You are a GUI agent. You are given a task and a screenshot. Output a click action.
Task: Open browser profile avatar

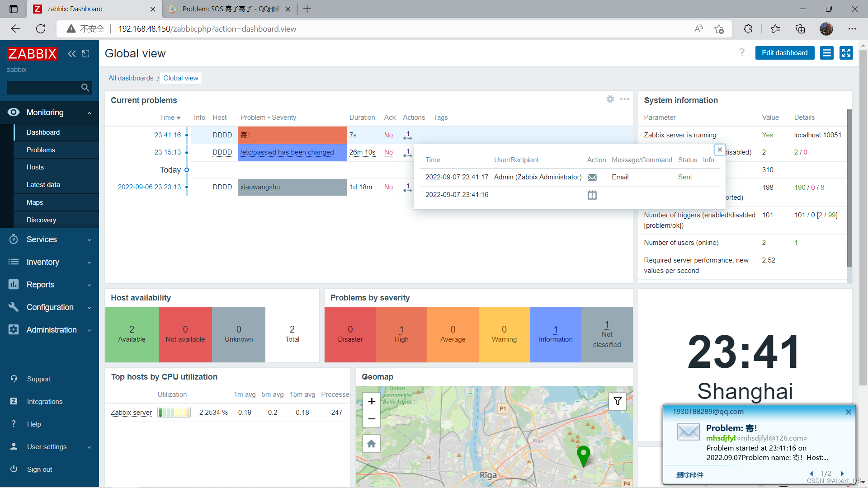click(826, 29)
